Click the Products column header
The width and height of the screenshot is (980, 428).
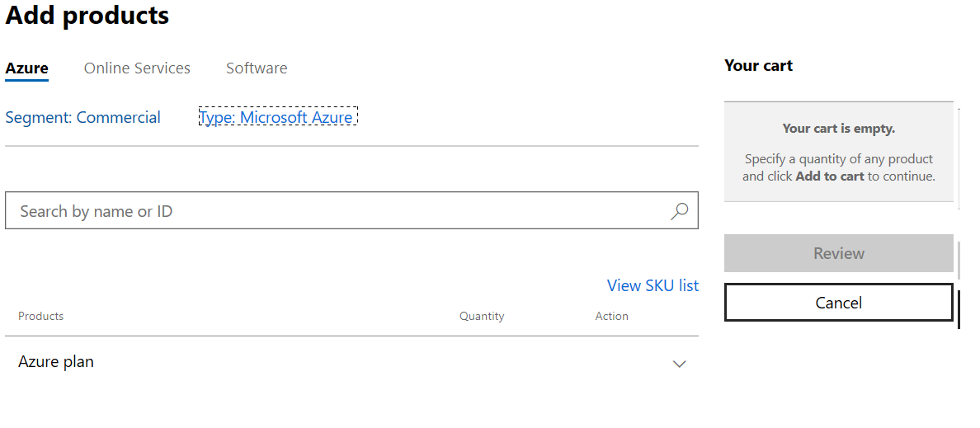(40, 317)
